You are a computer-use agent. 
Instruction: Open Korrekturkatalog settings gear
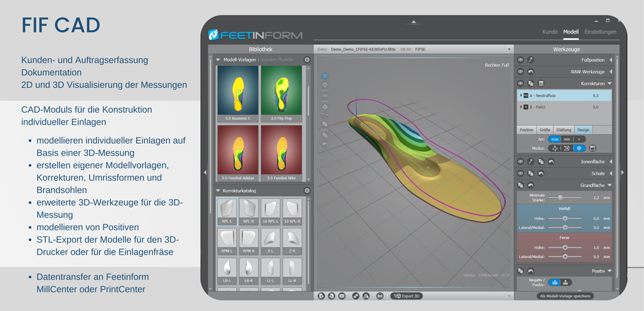tap(307, 191)
